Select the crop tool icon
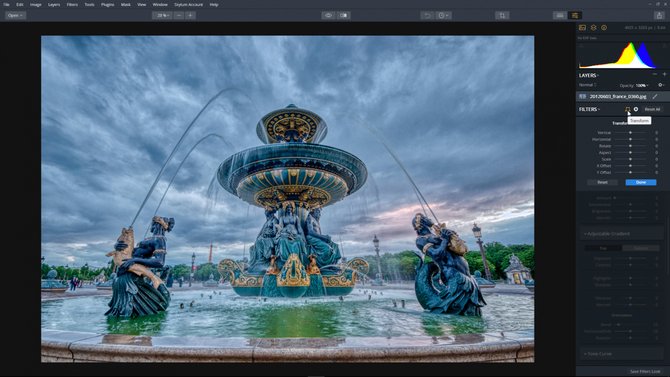Image resolution: width=670 pixels, height=377 pixels. pyautogui.click(x=502, y=15)
